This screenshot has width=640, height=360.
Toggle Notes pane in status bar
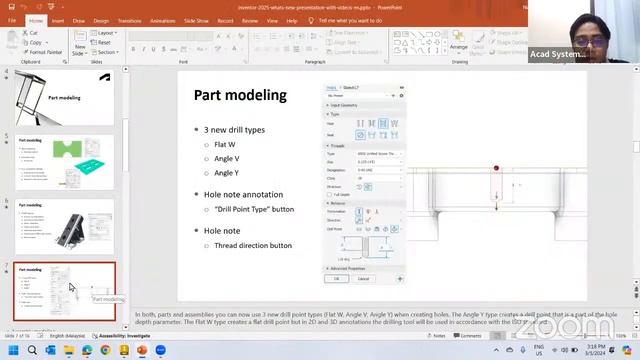(436, 336)
